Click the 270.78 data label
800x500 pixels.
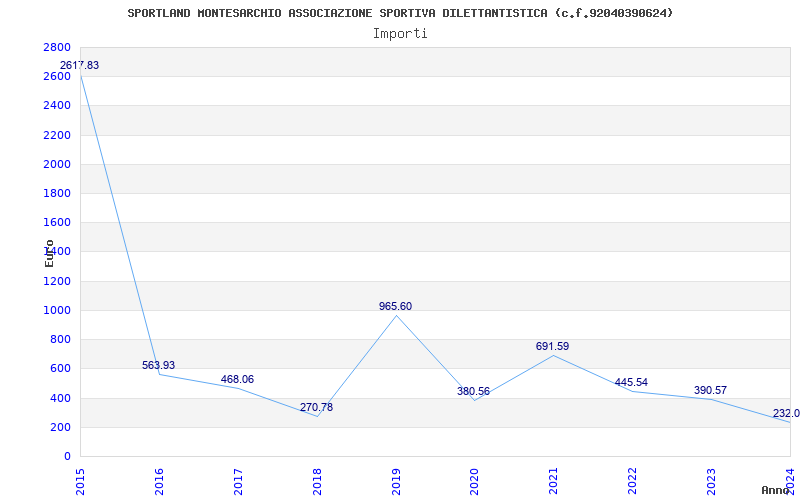click(x=316, y=408)
